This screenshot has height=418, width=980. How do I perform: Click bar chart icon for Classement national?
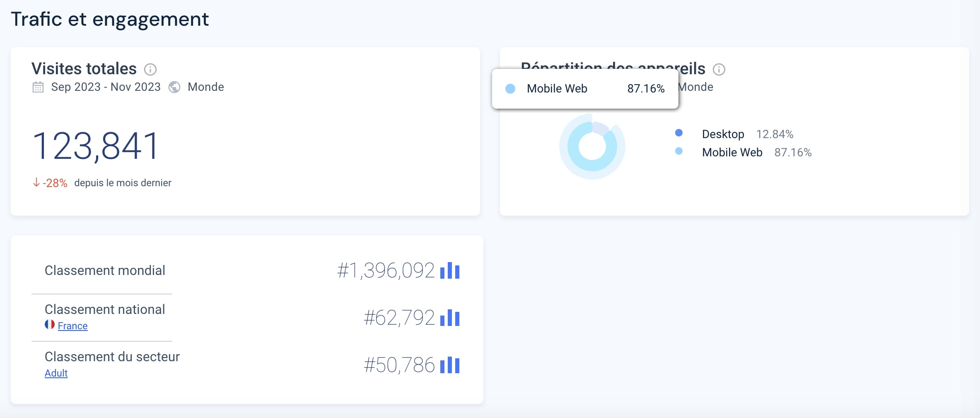pos(450,318)
